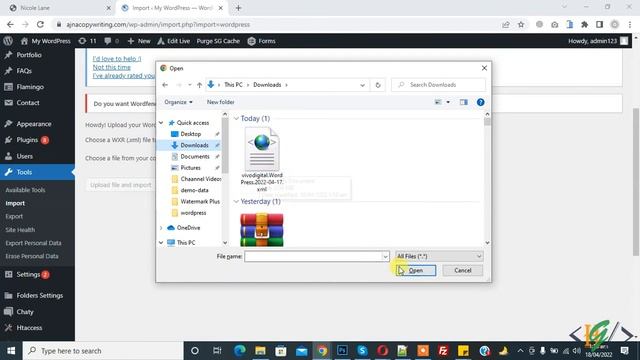The width and height of the screenshot is (640, 360).
Task: Click Edit Live in admin bar
Action: pyautogui.click(x=173, y=41)
